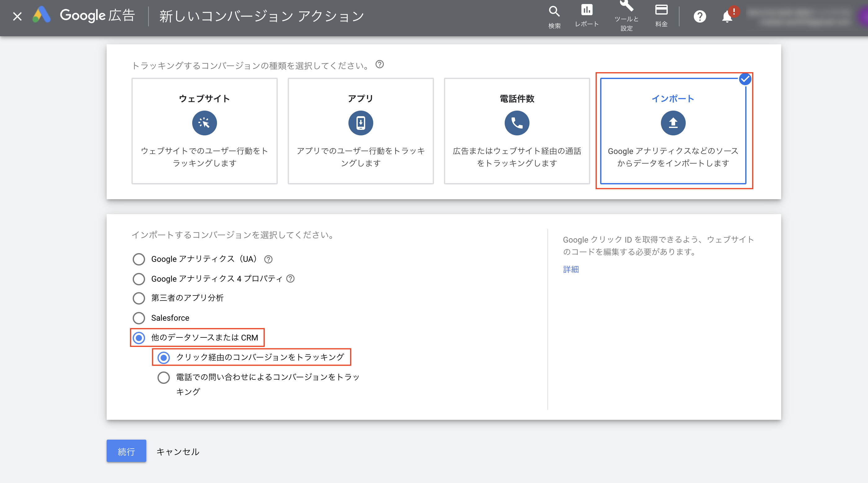Select Google アナリティクス (UA) radio button
The image size is (868, 483).
pos(139,259)
